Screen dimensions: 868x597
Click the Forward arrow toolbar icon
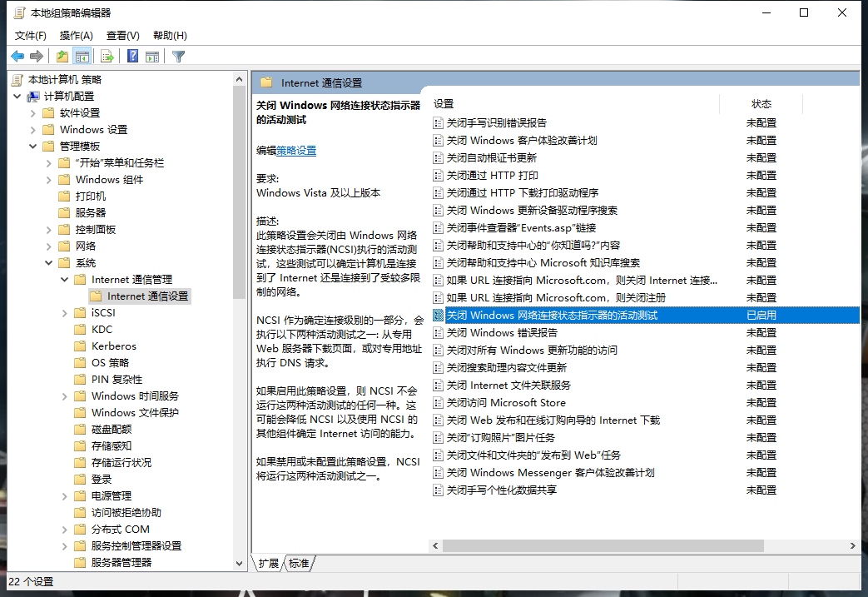[x=37, y=56]
